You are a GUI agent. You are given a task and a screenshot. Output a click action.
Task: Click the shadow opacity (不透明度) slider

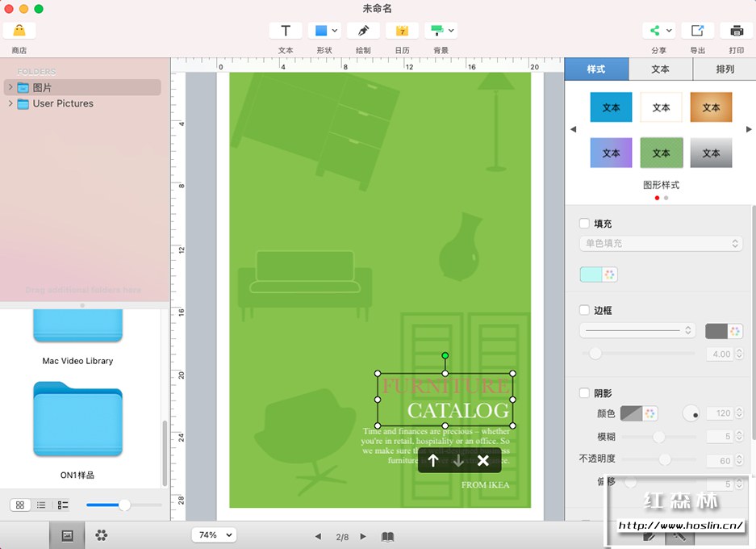[x=659, y=459]
